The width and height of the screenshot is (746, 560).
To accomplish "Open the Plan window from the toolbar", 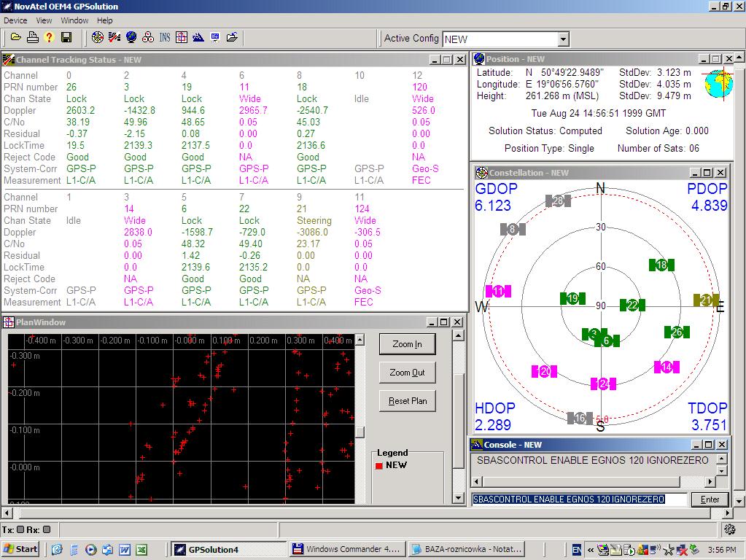I will (x=182, y=38).
